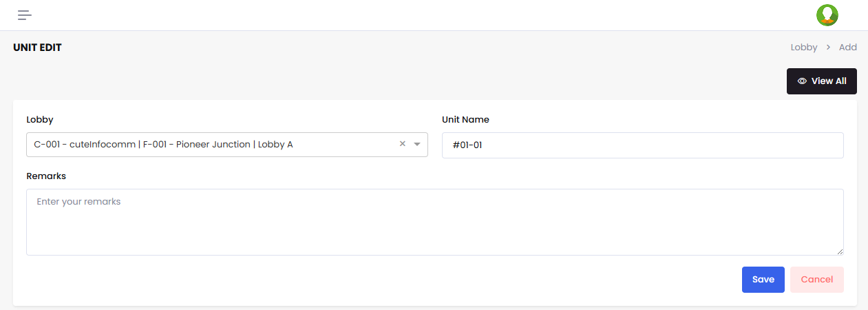Click the Unit Name label
Screen dimensions: 868x310
point(465,119)
